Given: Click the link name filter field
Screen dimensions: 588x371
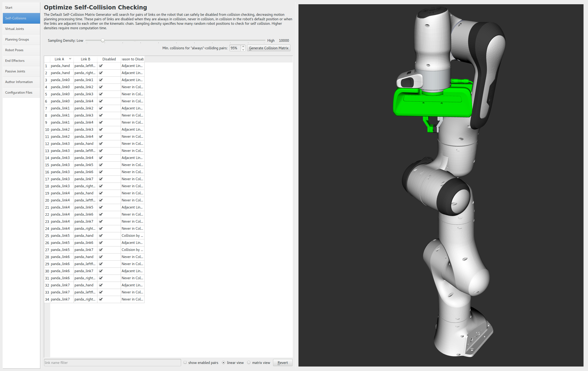Looking at the screenshot, I should click(x=112, y=363).
